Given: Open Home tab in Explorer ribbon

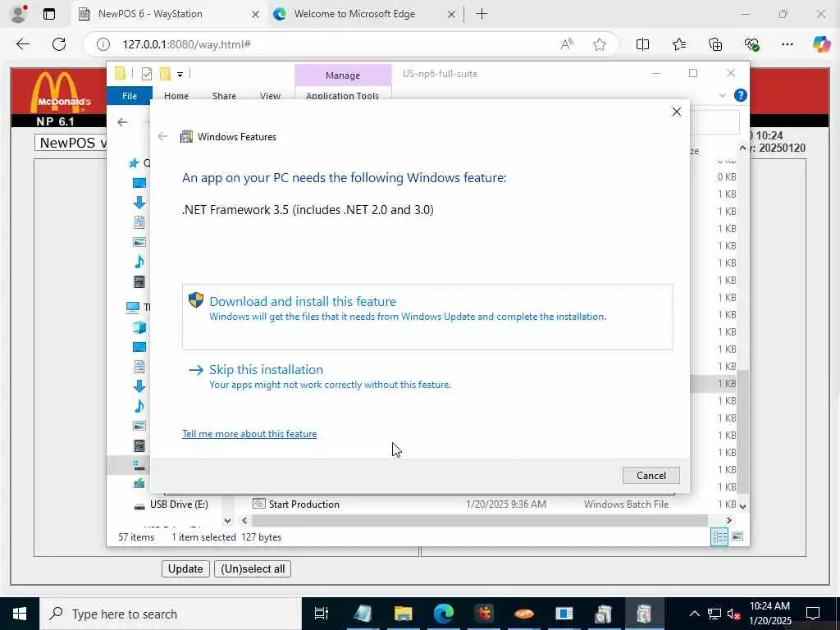Looking at the screenshot, I should [x=176, y=96].
